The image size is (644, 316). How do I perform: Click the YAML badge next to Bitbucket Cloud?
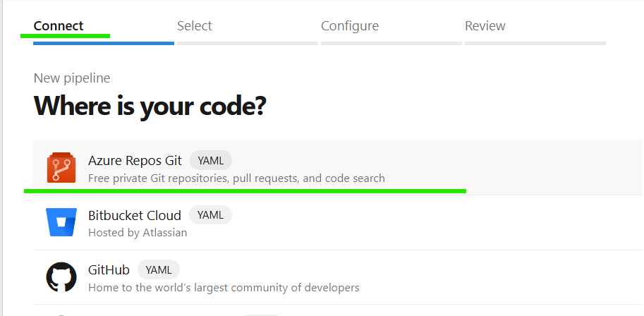pyautogui.click(x=210, y=215)
